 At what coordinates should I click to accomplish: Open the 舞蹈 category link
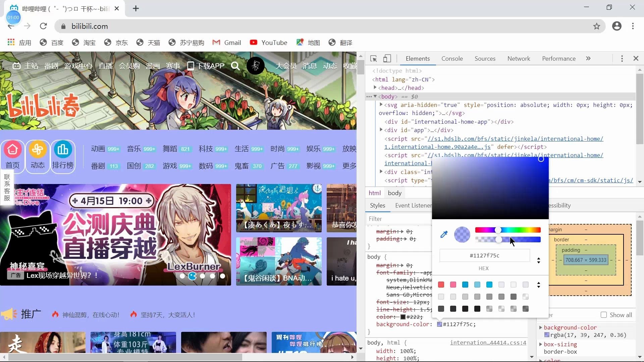(x=170, y=149)
